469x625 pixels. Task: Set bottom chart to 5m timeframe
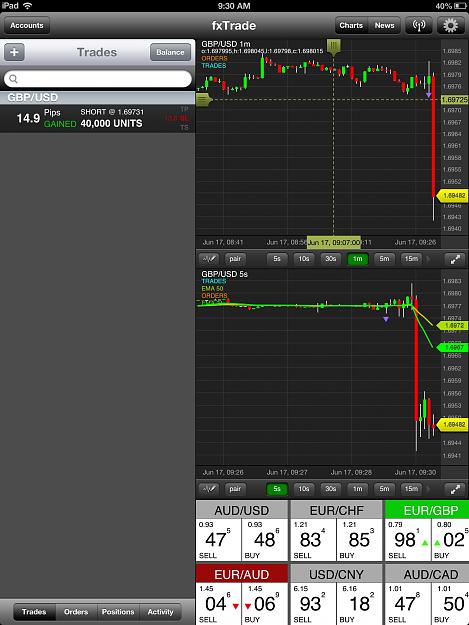(384, 489)
